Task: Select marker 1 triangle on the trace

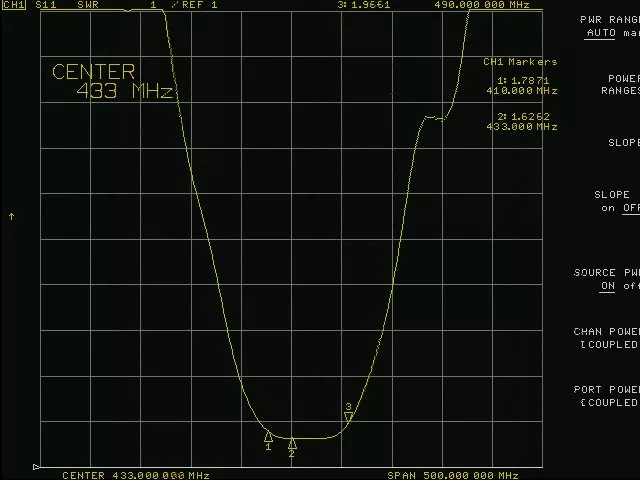Action: (x=268, y=437)
